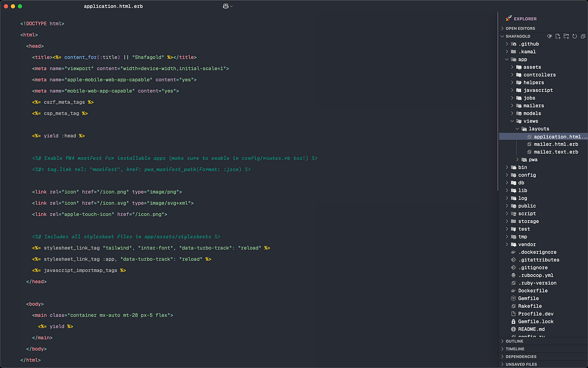Click the opening <body> tag in editor
The image size is (588, 368).
click(35, 304)
